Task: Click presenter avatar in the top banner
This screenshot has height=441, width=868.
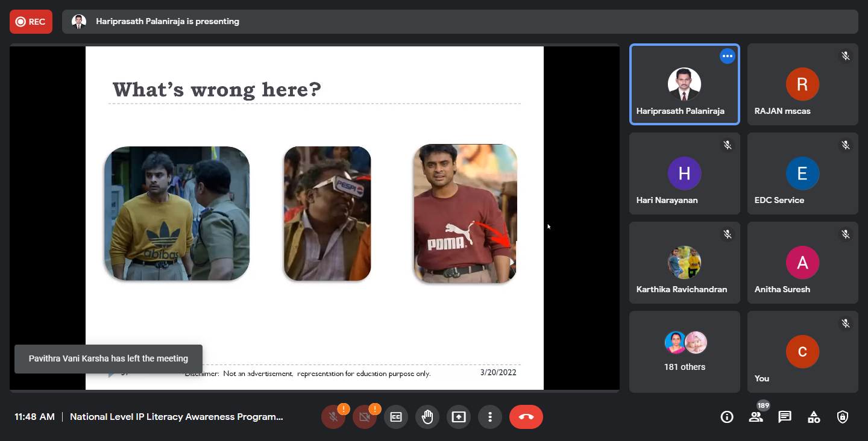Action: 79,22
